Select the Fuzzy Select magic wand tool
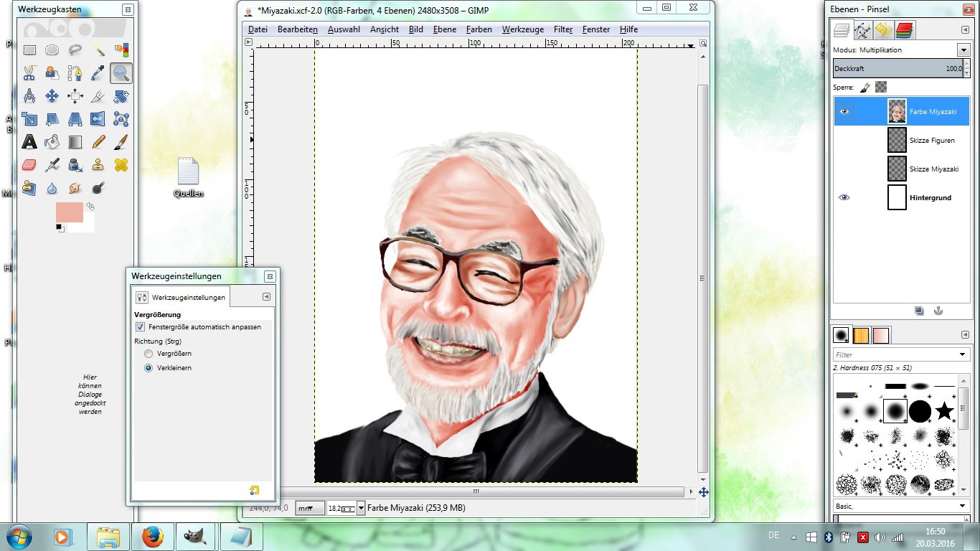The image size is (980, 551). pyautogui.click(x=98, y=50)
